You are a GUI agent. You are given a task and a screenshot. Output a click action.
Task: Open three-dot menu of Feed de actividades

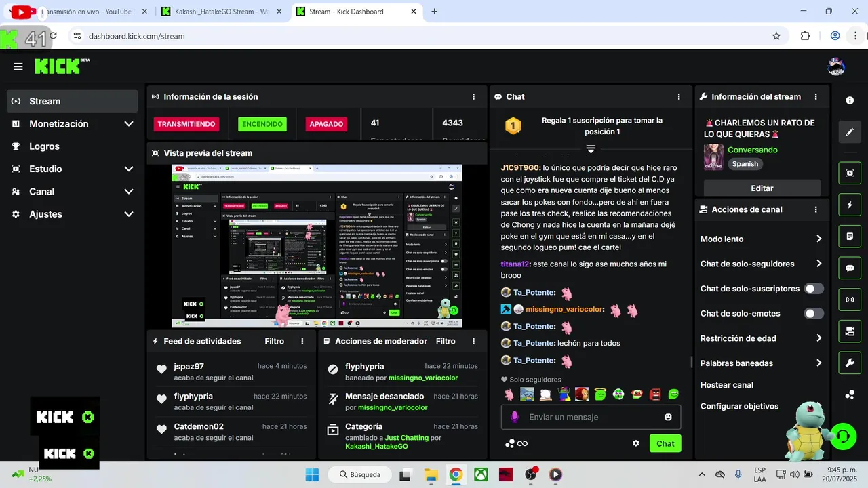pyautogui.click(x=302, y=342)
